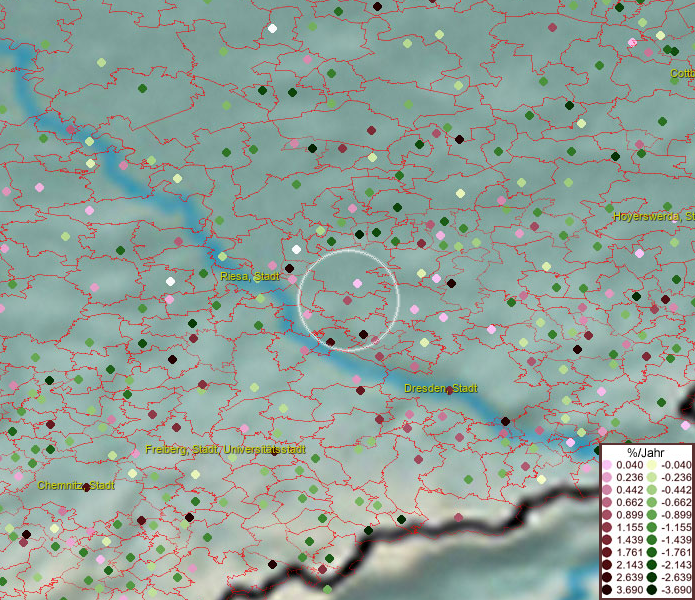This screenshot has height=600, width=695.
Task: Select the -3.690 legend color swatch
Action: click(652, 590)
